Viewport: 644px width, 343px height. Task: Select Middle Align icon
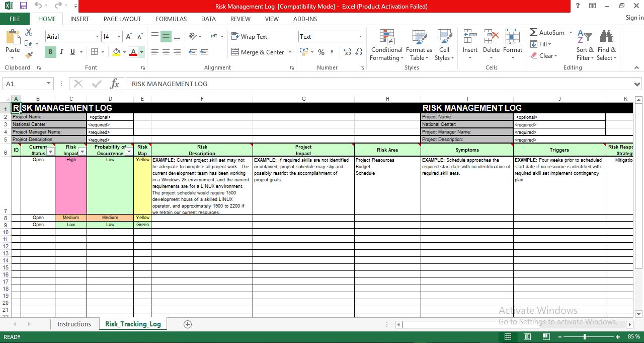coord(166,36)
